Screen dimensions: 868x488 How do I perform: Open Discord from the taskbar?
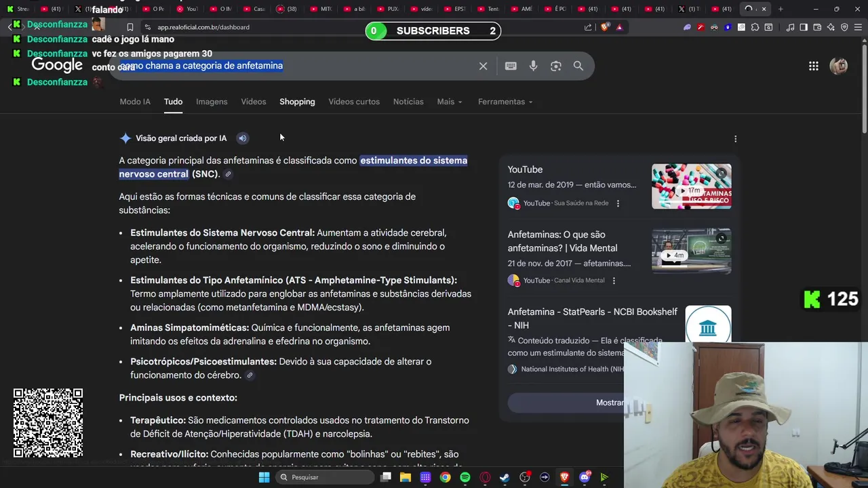point(585,477)
